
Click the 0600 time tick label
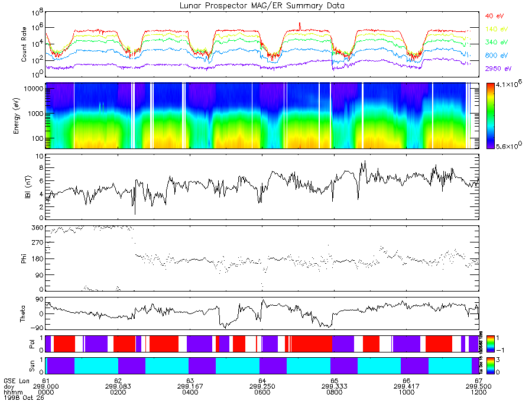click(262, 392)
